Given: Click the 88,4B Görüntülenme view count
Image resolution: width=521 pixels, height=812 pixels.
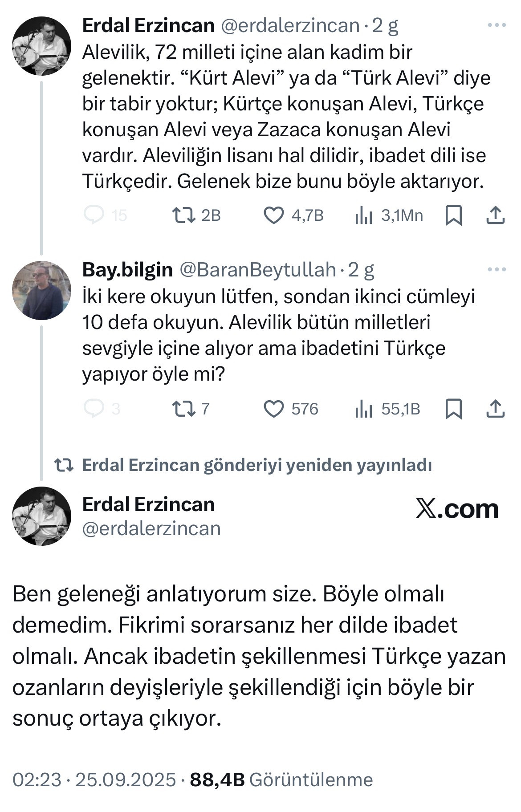Looking at the screenshot, I should click(x=281, y=780).
